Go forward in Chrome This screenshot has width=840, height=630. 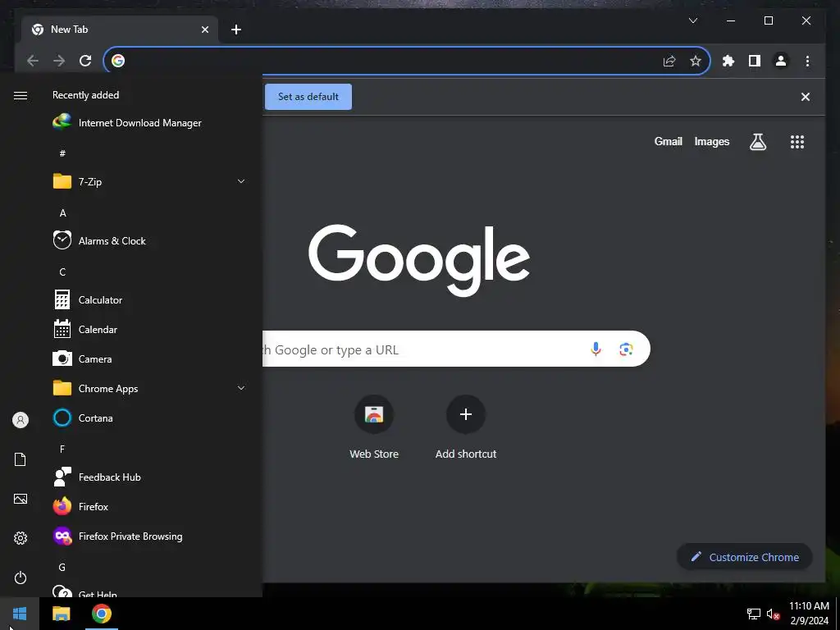point(59,61)
